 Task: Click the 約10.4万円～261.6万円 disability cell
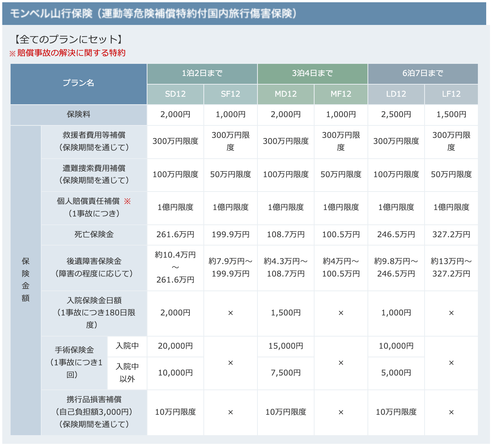click(x=175, y=268)
